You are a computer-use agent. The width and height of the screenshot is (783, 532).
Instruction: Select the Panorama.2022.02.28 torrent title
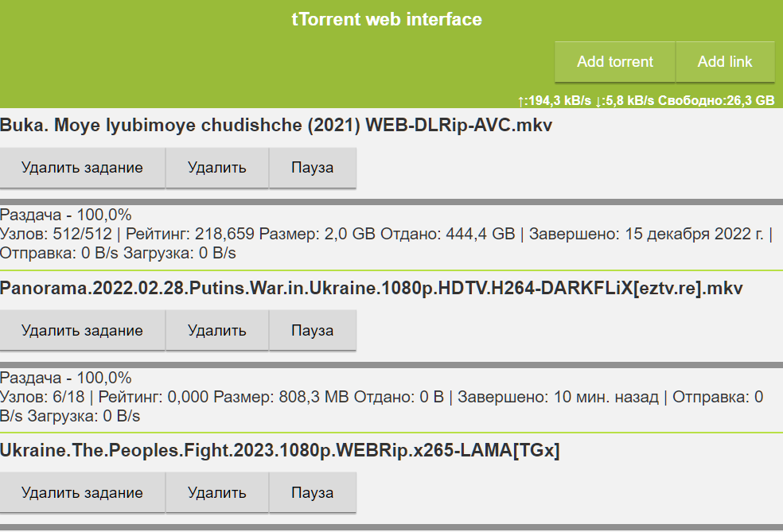[x=372, y=288]
